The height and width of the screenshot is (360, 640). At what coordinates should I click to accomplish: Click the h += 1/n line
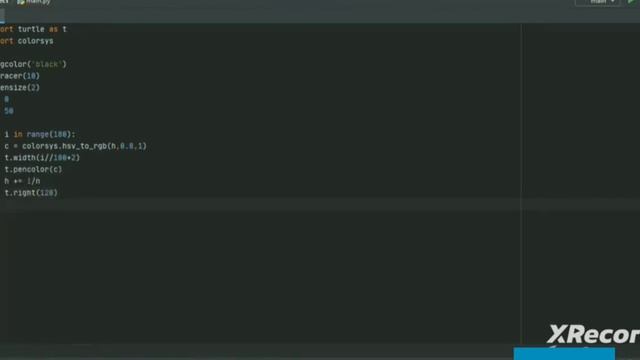22,181
